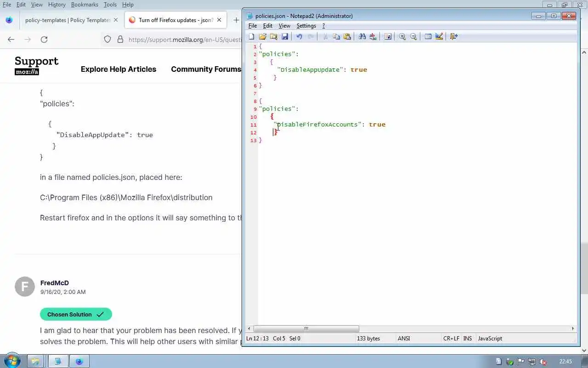Paste from clipboard in Notepad2 toolbar
This screenshot has height=368, width=588.
[347, 36]
